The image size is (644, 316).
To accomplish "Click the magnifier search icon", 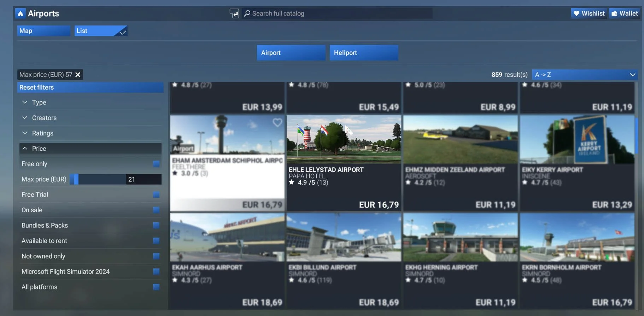I will tap(247, 13).
